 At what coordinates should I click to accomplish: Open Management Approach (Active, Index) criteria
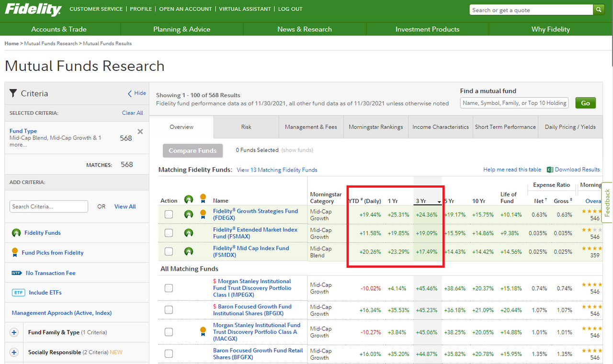coord(62,313)
